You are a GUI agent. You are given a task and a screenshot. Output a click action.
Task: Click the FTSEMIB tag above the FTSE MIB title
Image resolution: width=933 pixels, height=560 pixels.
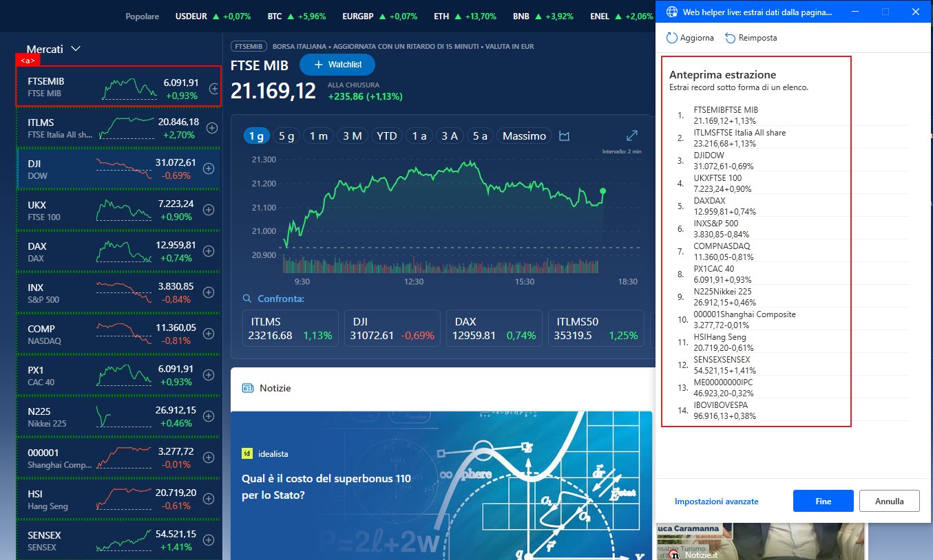pos(249,46)
